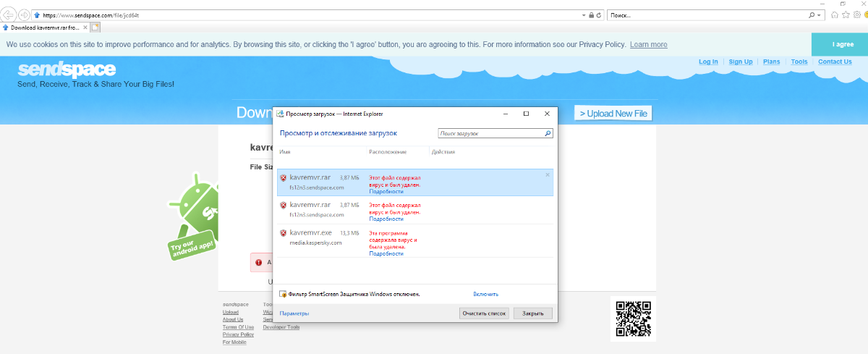Open the 'Sign Up' link

pyautogui.click(x=741, y=62)
